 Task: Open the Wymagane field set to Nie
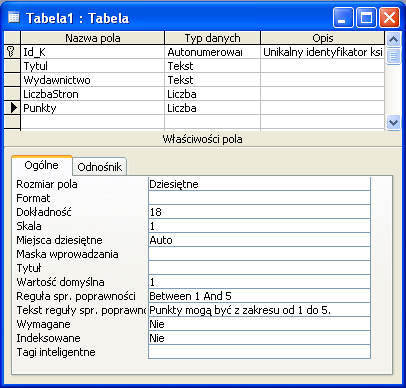point(259,324)
